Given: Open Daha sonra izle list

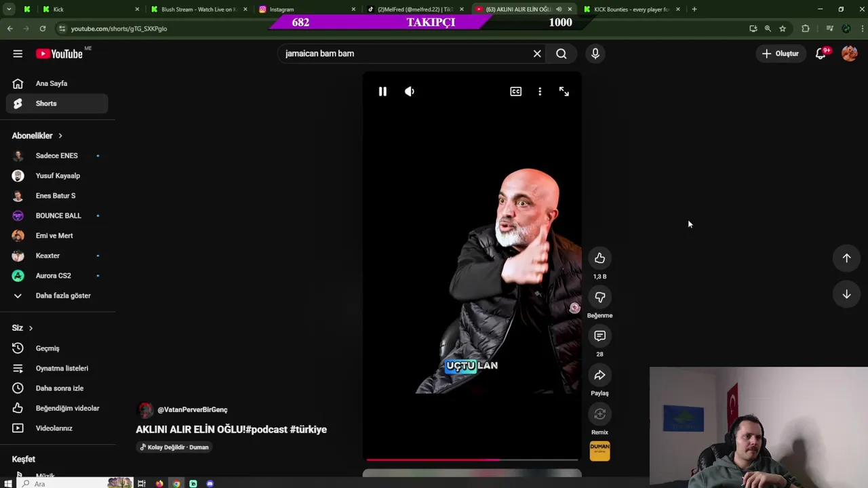Looking at the screenshot, I should point(58,388).
